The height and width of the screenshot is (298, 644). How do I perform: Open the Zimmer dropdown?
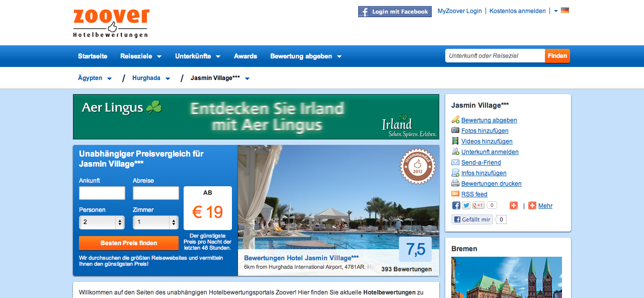pos(155,222)
